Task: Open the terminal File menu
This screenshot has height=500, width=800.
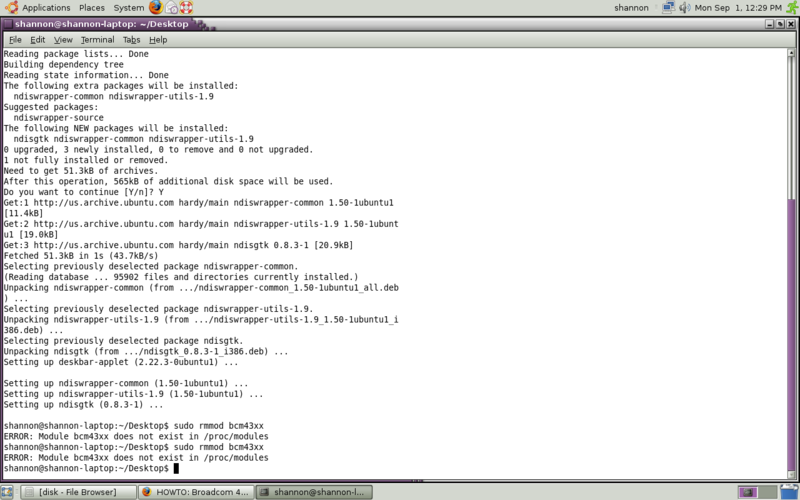Action: 15,40
